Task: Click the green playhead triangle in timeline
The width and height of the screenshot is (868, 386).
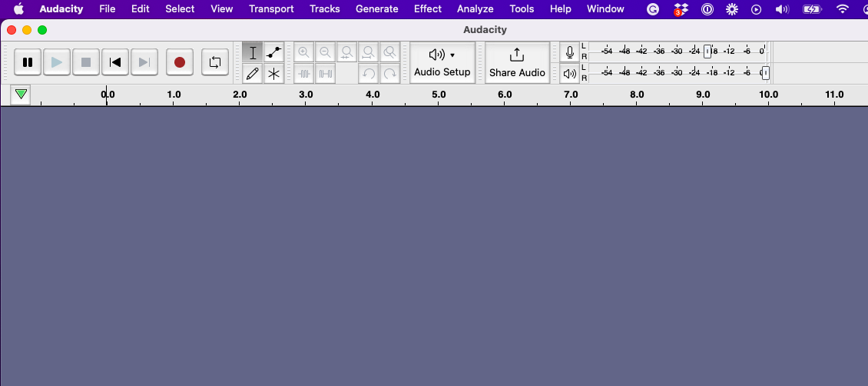Action: click(21, 94)
